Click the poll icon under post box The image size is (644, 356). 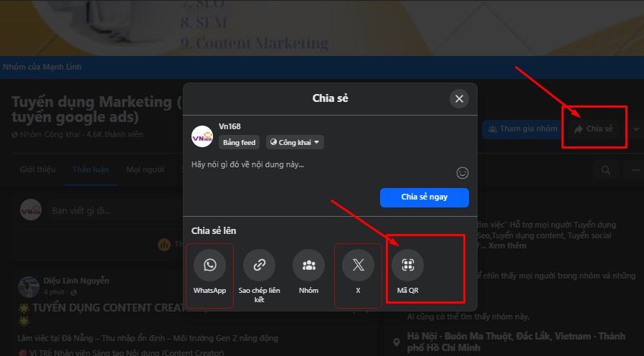[164, 245]
